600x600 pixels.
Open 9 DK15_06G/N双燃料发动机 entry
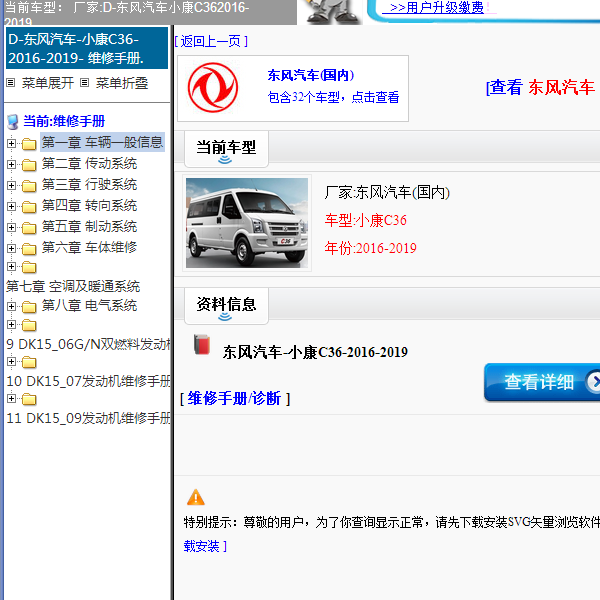tap(88, 344)
